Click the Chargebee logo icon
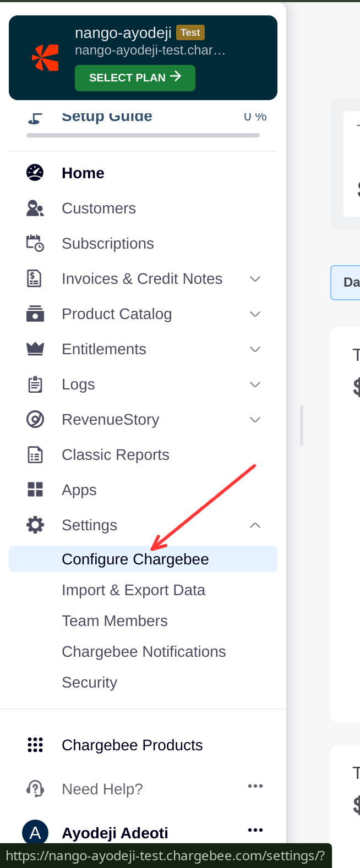 pyautogui.click(x=45, y=58)
